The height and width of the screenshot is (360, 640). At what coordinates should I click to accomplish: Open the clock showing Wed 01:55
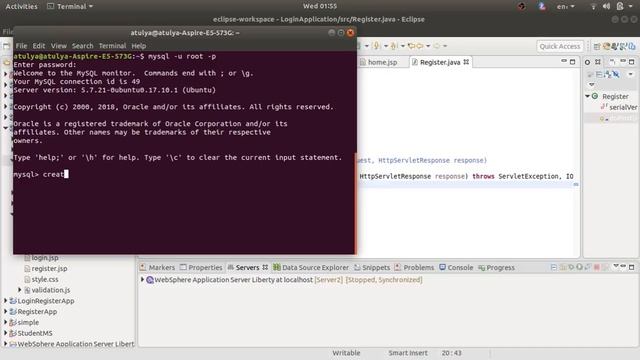320,7
